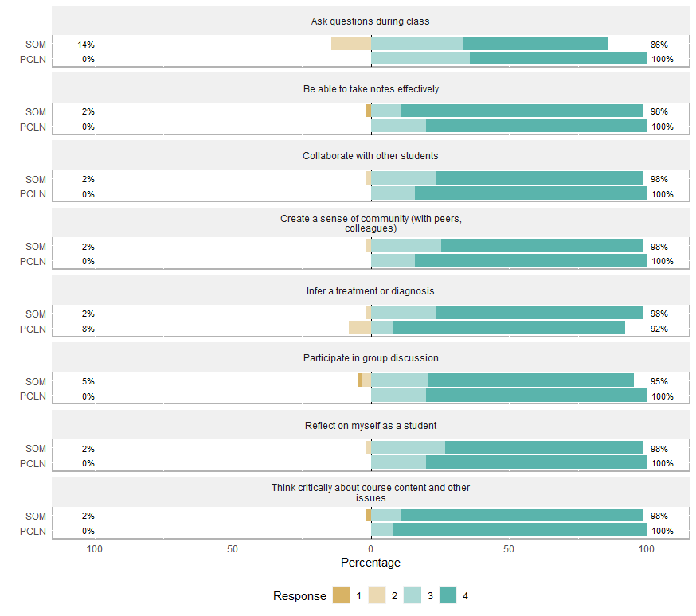Click the 86% label for SOM Ask questions
This screenshot has width=696, height=616.
click(659, 45)
